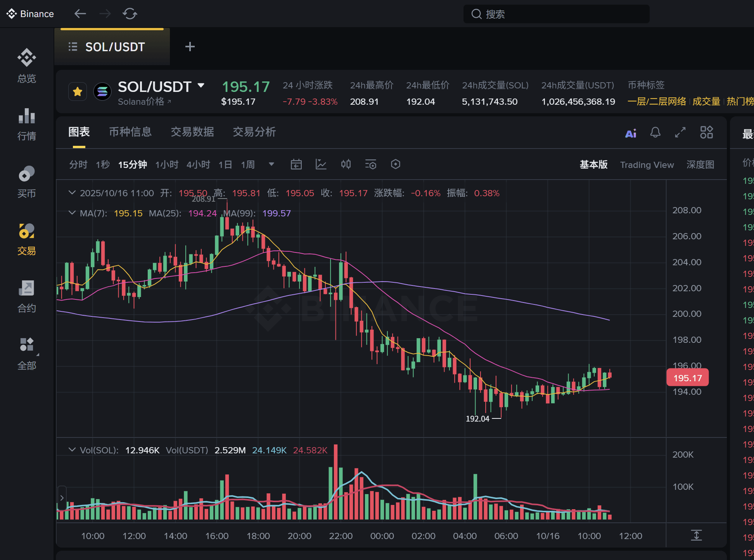
Task: Open the chart settings hexagon icon
Action: (x=395, y=164)
